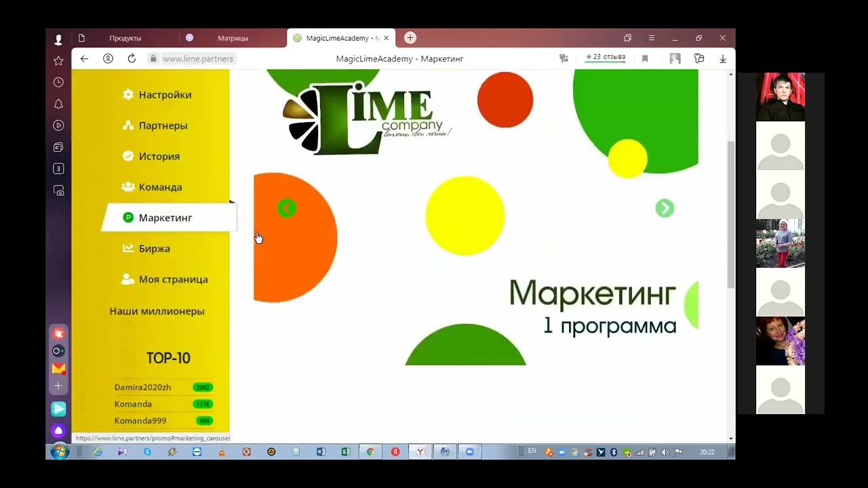Open notifications bell in browser sidebar
The height and width of the screenshot is (488, 868).
click(x=58, y=104)
